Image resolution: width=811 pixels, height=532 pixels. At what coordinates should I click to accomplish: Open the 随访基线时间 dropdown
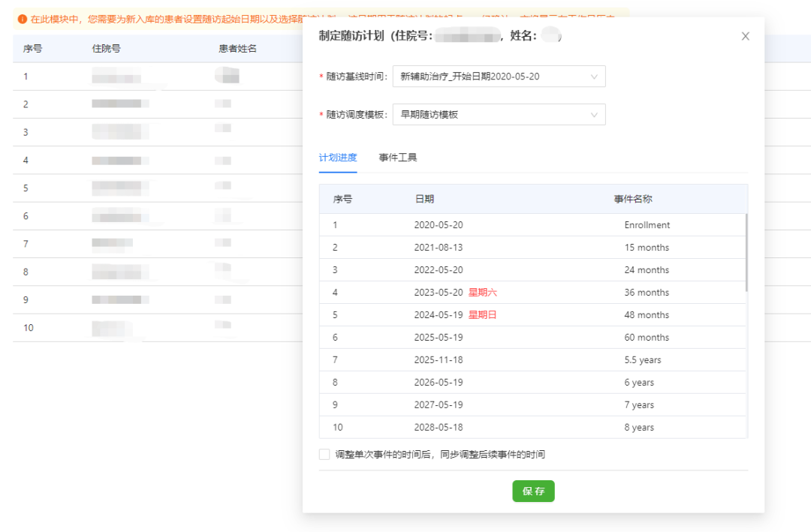(499, 77)
